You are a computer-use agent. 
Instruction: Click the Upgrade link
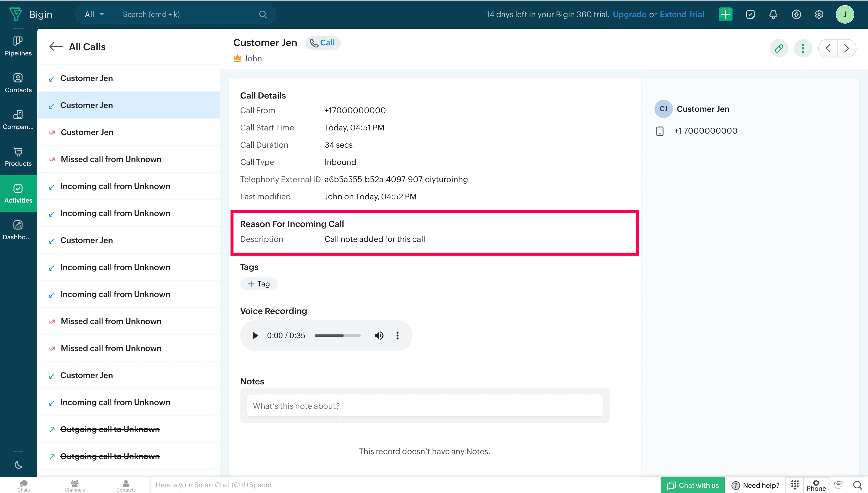coord(629,14)
